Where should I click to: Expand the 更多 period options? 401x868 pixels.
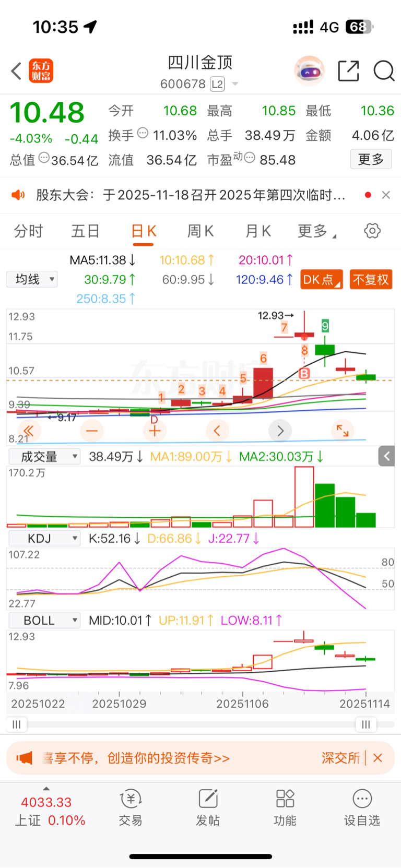[316, 231]
